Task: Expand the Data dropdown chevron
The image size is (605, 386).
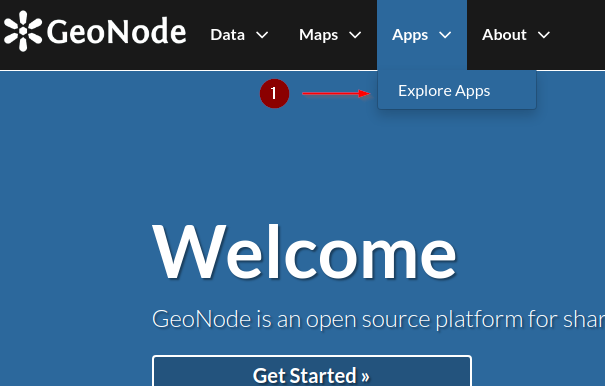Action: click(262, 35)
